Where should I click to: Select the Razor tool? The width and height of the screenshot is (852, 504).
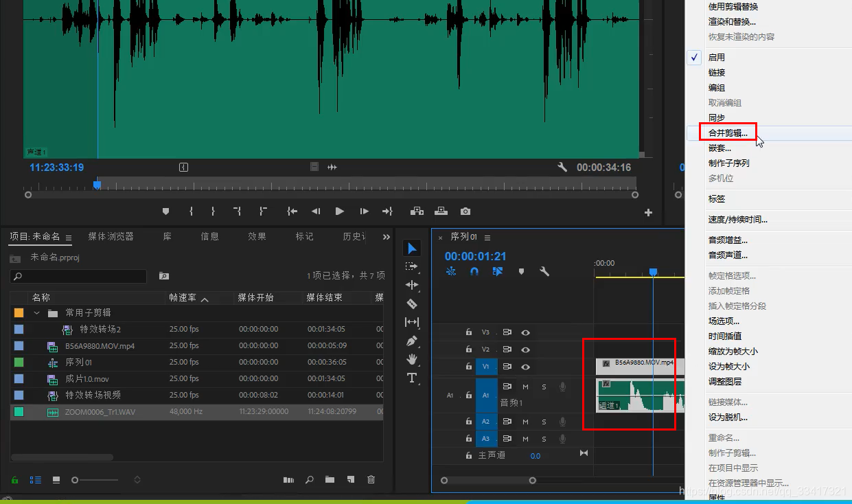pyautogui.click(x=412, y=303)
